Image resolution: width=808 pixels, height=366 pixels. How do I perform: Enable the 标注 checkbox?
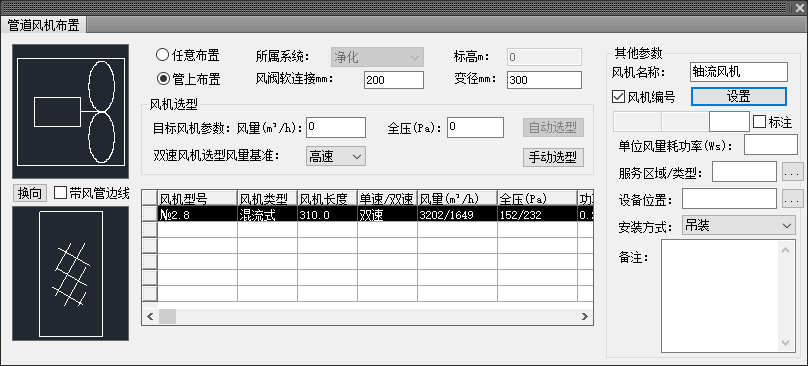tap(759, 122)
